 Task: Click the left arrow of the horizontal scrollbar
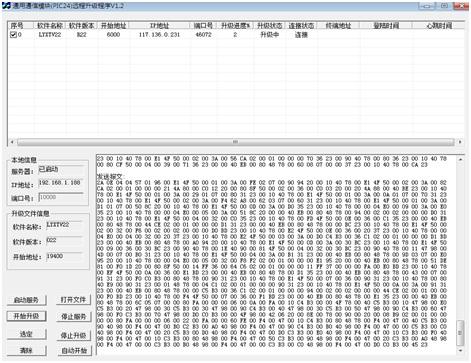pos(12,142)
